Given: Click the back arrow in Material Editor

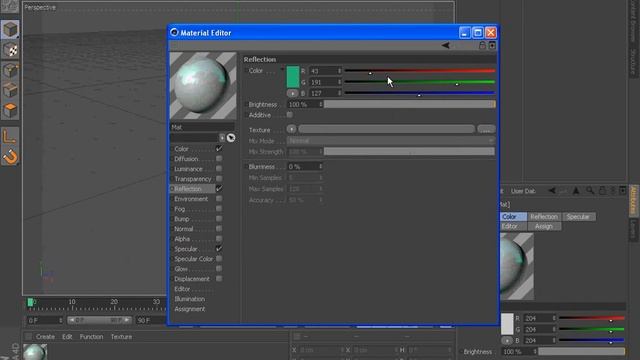Looking at the screenshot, I should (x=445, y=45).
